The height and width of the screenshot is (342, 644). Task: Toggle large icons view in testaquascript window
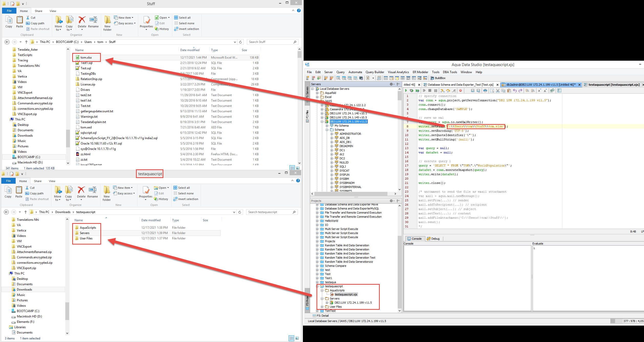click(297, 338)
